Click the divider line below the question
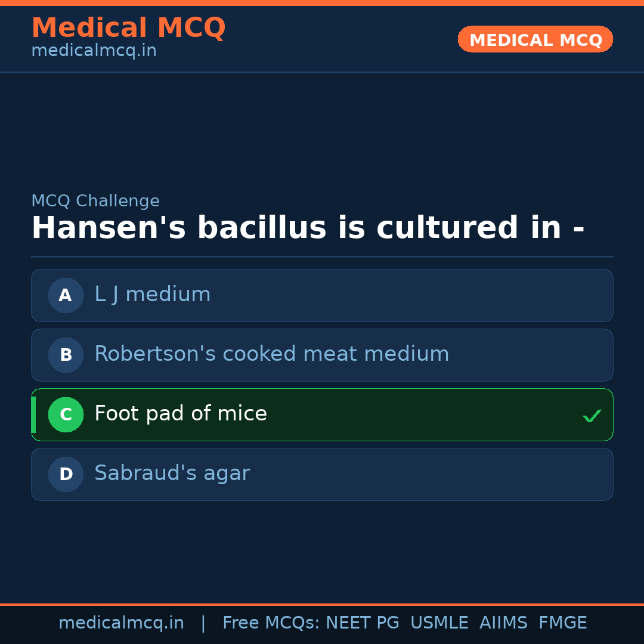 (322, 257)
